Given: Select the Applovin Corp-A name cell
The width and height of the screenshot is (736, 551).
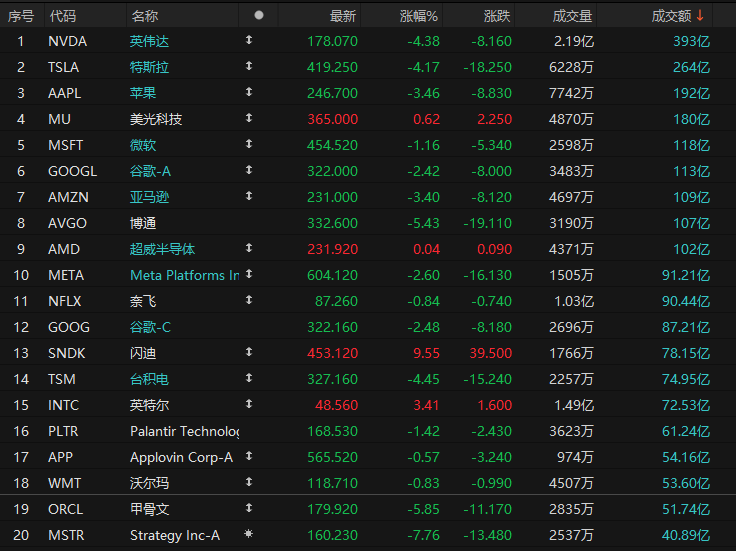Looking at the screenshot, I should pos(181,457).
